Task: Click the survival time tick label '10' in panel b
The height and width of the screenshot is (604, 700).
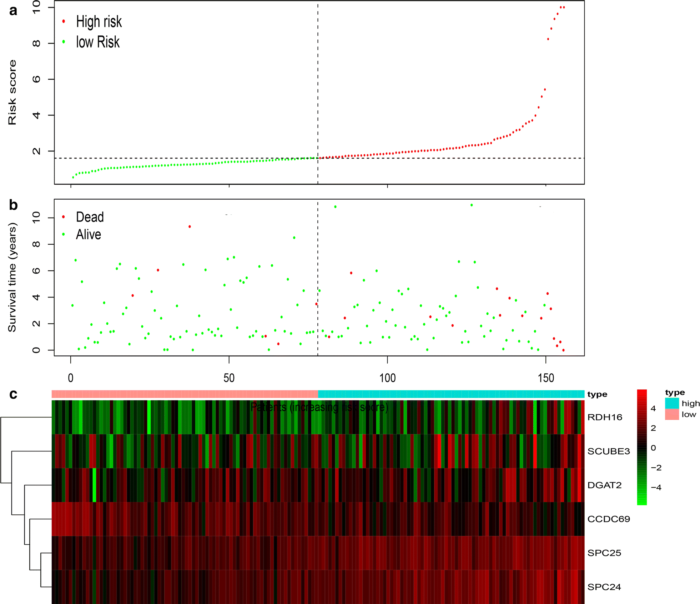Action: (36, 218)
